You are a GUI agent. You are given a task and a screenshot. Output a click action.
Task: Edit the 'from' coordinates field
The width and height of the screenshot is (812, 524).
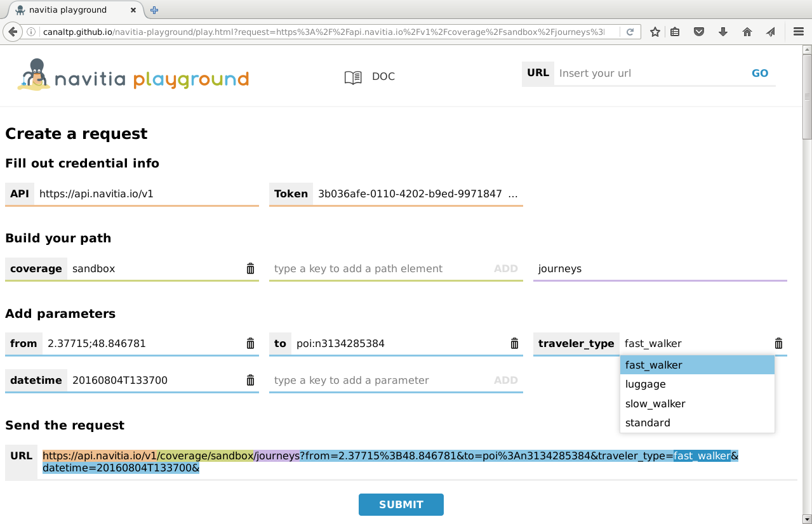pyautogui.click(x=143, y=343)
